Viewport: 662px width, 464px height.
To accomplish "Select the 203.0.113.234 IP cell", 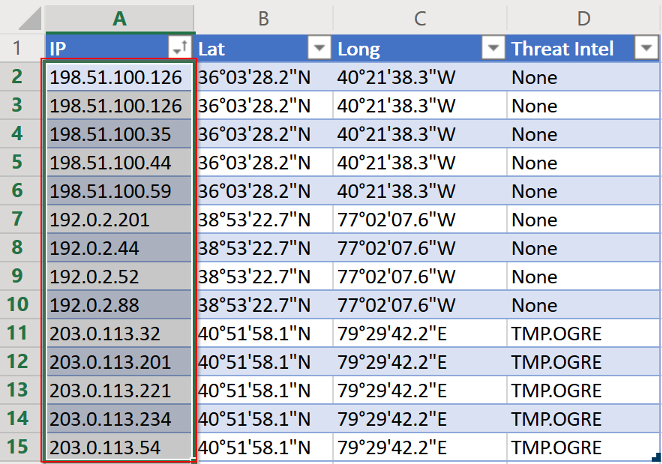I will pos(119,418).
